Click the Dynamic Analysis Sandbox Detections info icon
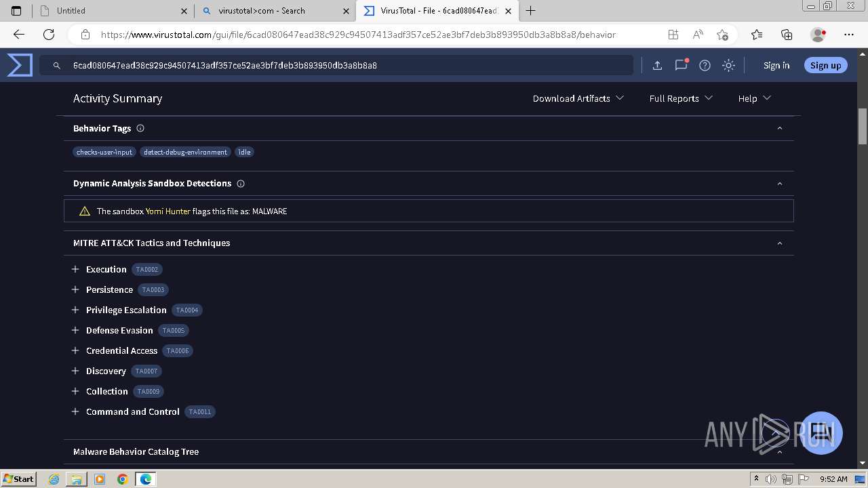868x488 pixels. (x=241, y=184)
